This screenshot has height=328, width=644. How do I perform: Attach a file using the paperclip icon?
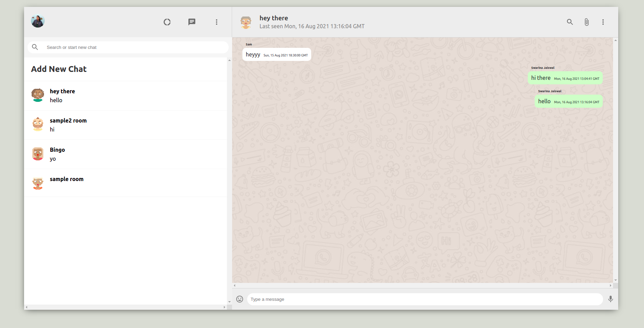pos(586,22)
